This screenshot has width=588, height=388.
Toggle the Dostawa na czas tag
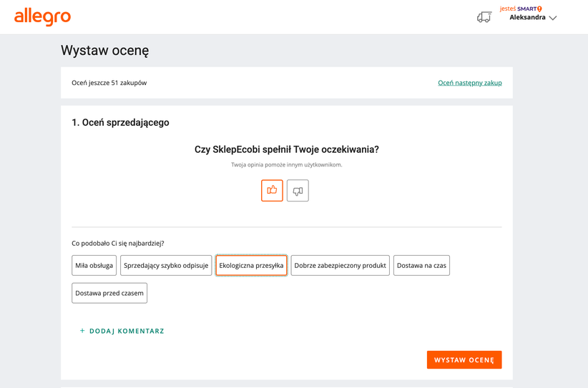click(x=421, y=265)
